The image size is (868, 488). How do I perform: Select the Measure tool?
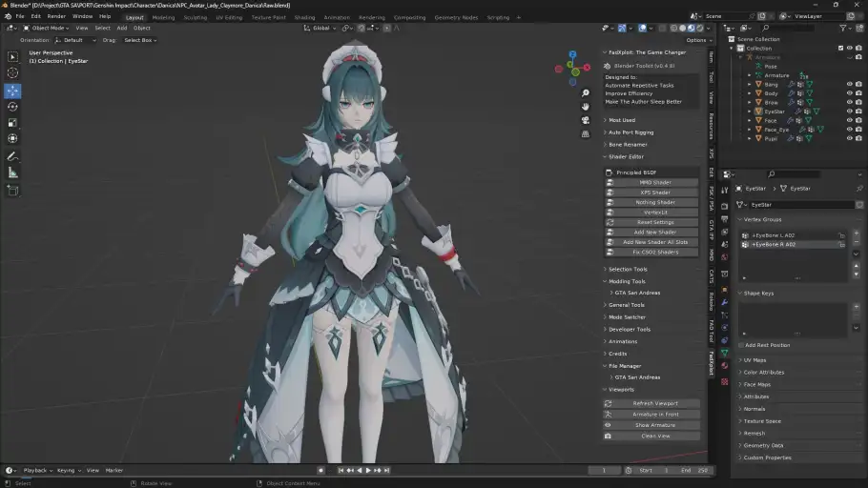point(12,173)
